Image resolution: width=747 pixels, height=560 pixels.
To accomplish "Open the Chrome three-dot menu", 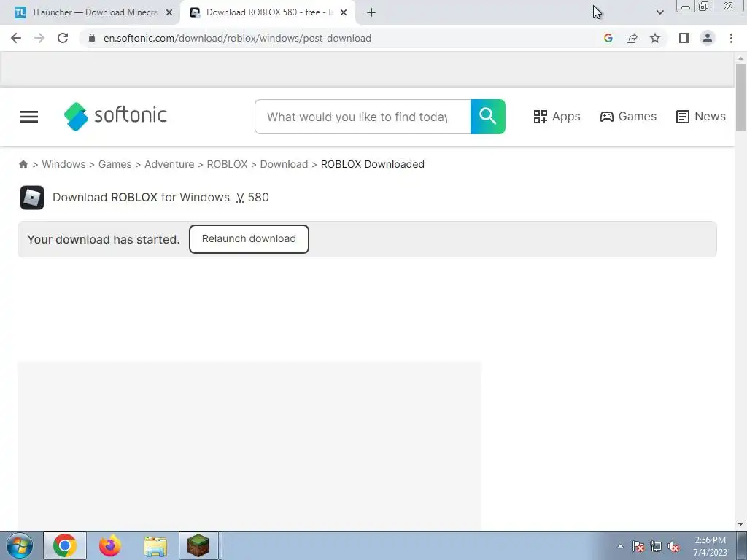I will (731, 38).
